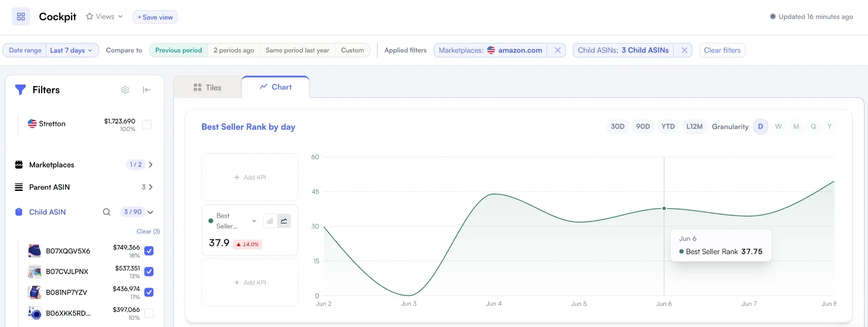Click the $1,723,690 Stretton total value
The width and height of the screenshot is (868, 327).
pyautogui.click(x=120, y=121)
